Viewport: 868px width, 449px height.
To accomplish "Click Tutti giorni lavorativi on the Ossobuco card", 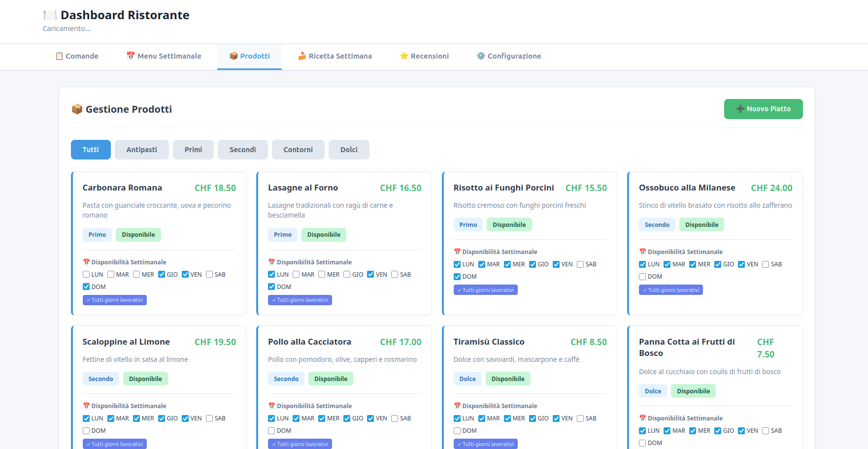I will click(x=671, y=289).
